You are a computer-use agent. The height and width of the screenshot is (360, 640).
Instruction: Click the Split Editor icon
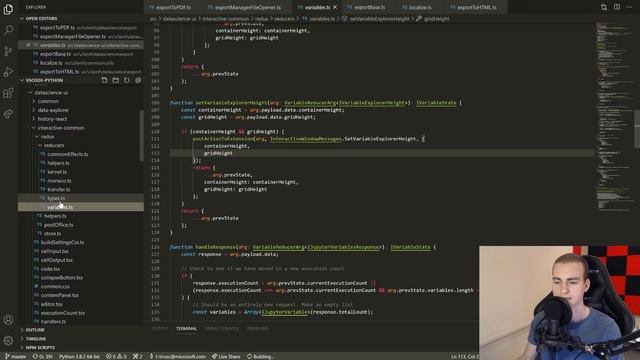pyautogui.click(x=617, y=7)
